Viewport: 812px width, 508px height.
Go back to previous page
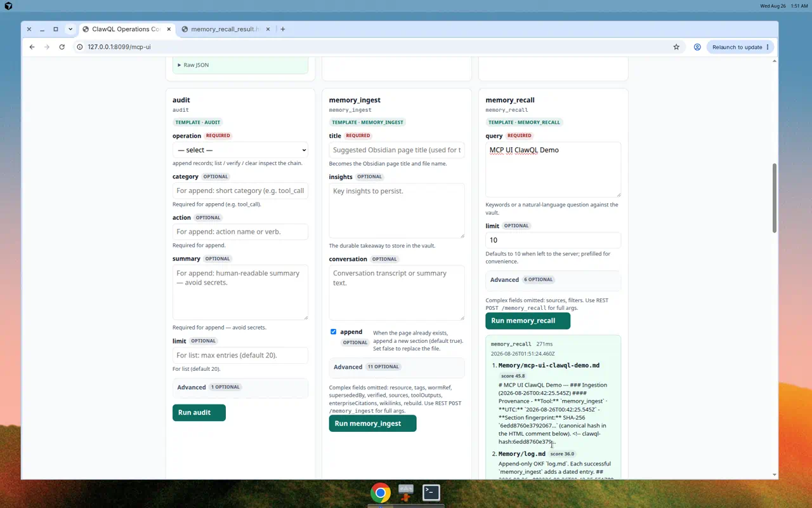(x=32, y=47)
